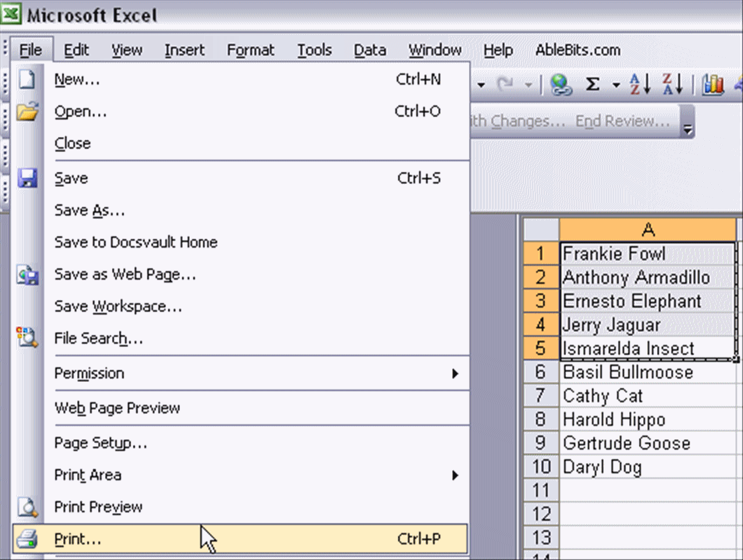Click cell containing Frankie Fowl
The height and width of the screenshot is (560, 743).
(648, 254)
